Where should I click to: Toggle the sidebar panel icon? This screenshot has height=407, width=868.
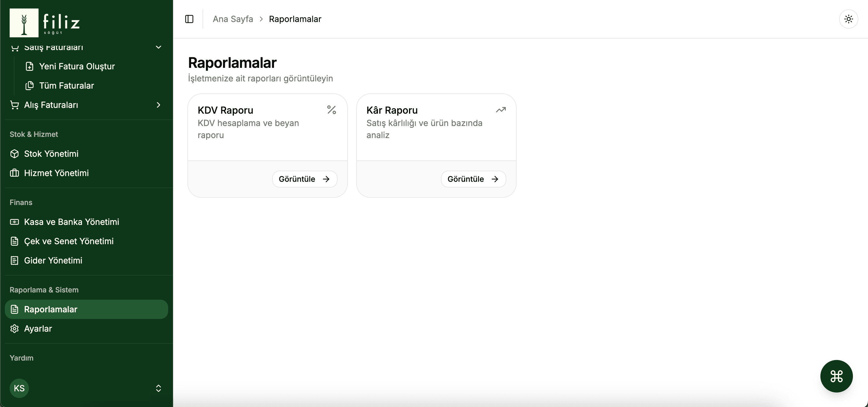(x=189, y=19)
